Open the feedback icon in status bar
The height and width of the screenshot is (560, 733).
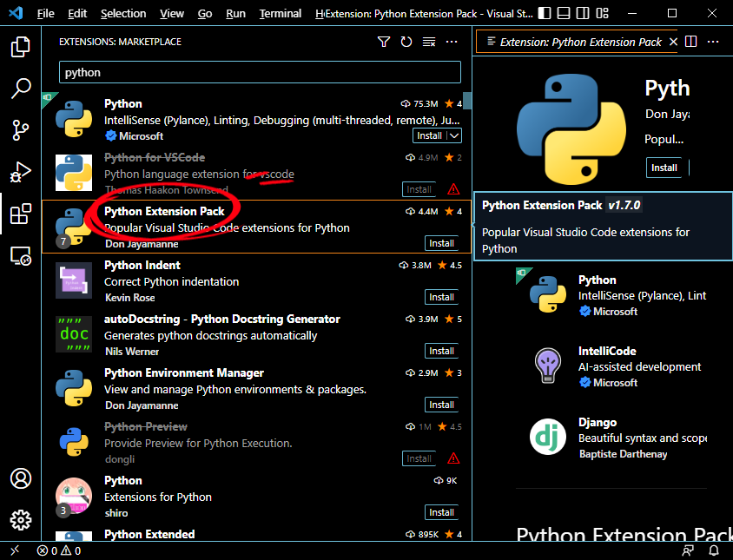(x=688, y=550)
